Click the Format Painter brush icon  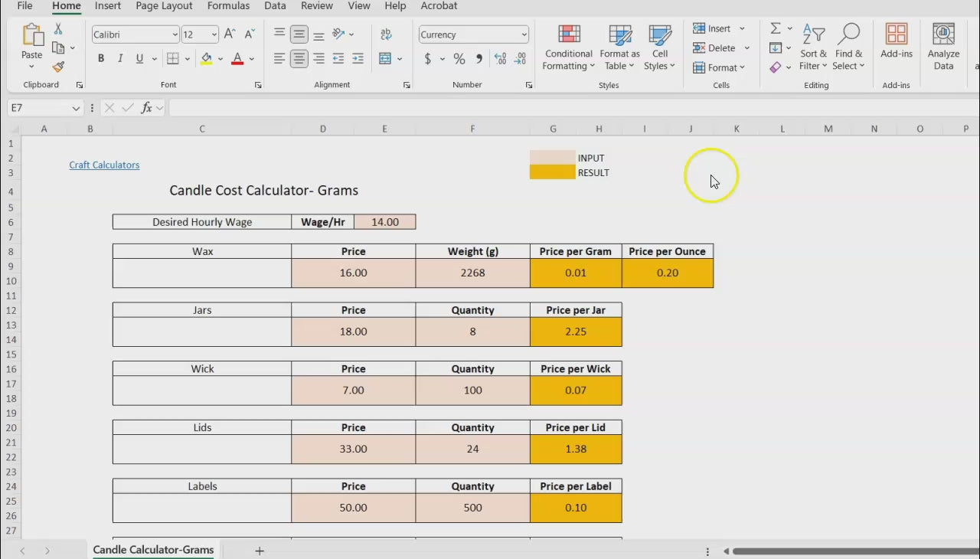(58, 67)
